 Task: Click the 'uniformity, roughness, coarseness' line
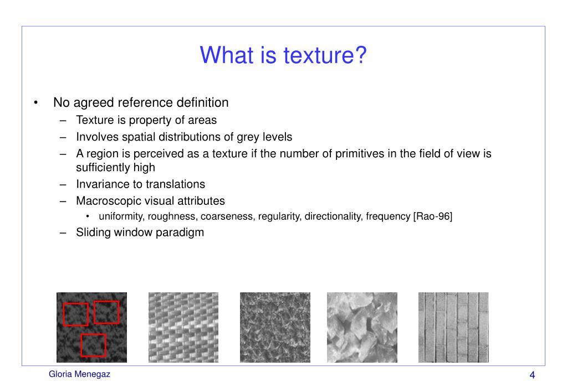click(275, 216)
